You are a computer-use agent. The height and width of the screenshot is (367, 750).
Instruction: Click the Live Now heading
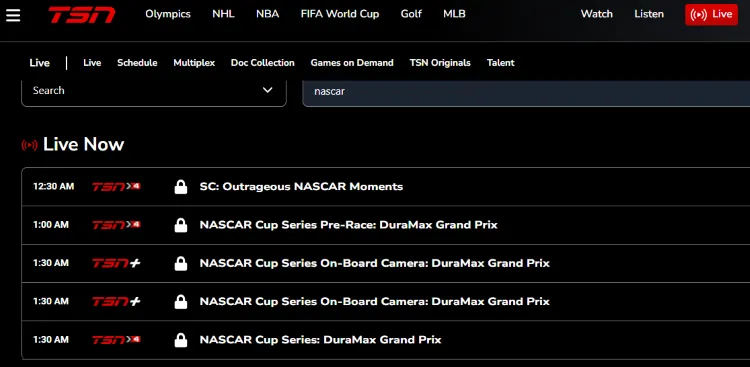(83, 145)
